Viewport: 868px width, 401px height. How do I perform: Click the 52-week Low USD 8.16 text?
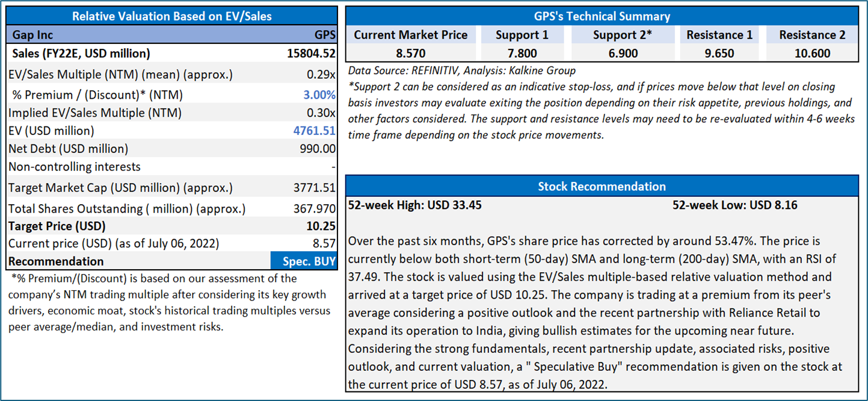click(x=734, y=205)
